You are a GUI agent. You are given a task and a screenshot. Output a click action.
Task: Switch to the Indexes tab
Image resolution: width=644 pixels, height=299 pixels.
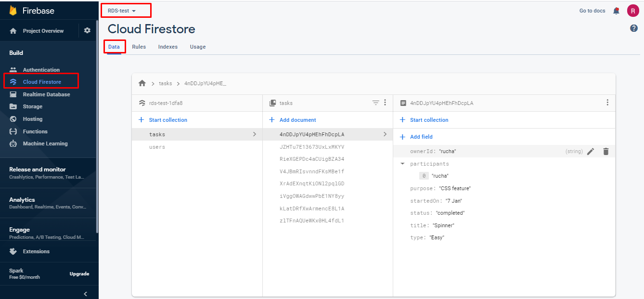(x=168, y=47)
